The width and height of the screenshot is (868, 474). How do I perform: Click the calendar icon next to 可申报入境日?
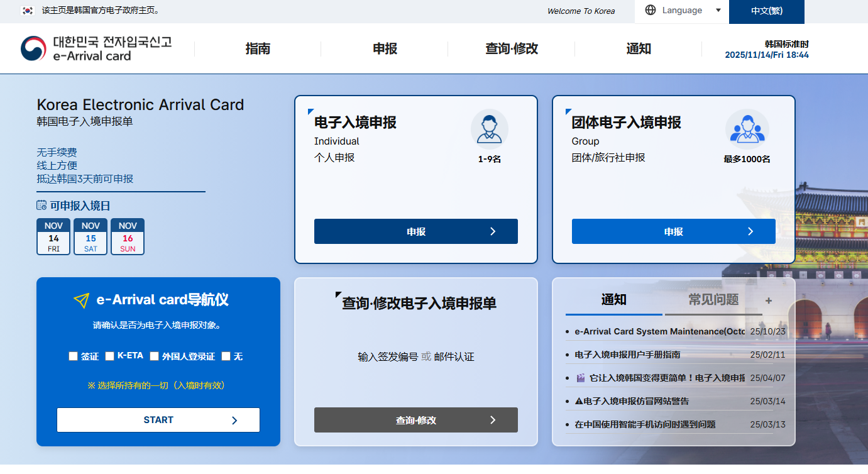(x=41, y=205)
